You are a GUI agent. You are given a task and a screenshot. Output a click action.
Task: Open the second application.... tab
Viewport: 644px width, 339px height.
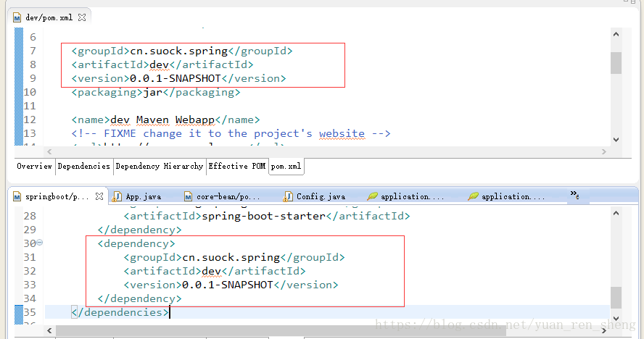pyautogui.click(x=513, y=196)
